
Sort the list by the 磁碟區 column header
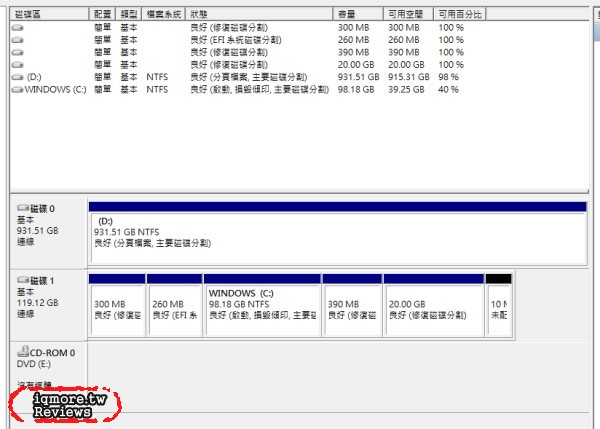click(x=50, y=14)
